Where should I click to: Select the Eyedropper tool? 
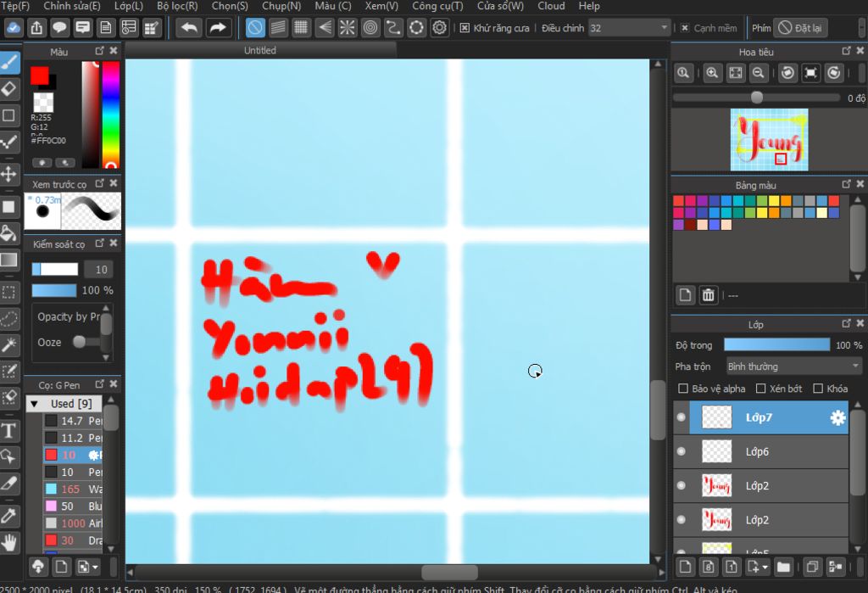[9, 516]
